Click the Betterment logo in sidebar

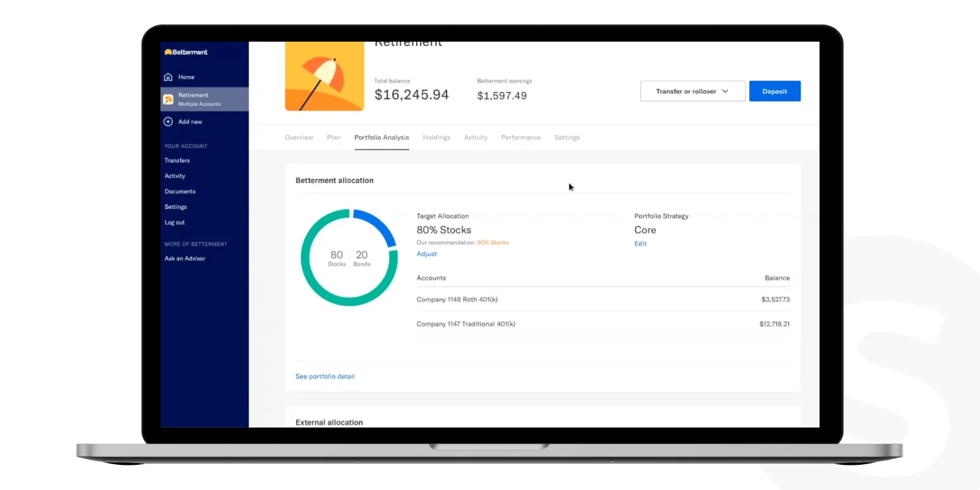186,52
